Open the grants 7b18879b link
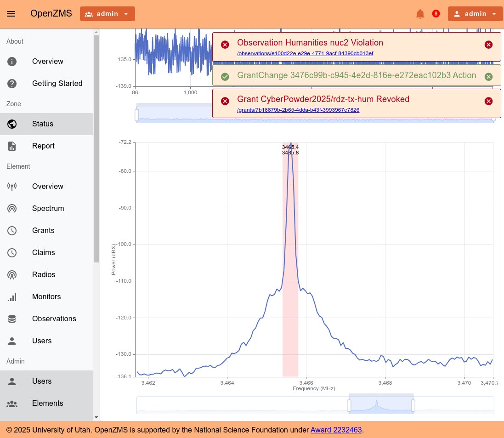Image resolution: width=504 pixels, height=438 pixels. point(298,110)
